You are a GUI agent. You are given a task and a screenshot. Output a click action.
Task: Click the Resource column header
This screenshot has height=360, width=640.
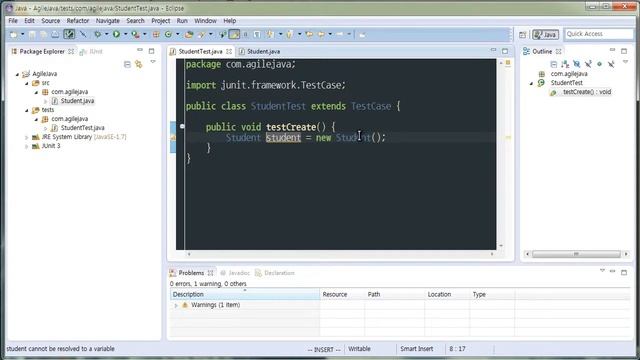point(342,294)
